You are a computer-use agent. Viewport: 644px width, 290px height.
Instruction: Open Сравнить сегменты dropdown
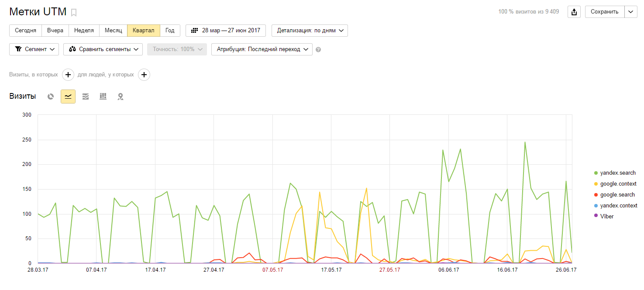pyautogui.click(x=103, y=49)
